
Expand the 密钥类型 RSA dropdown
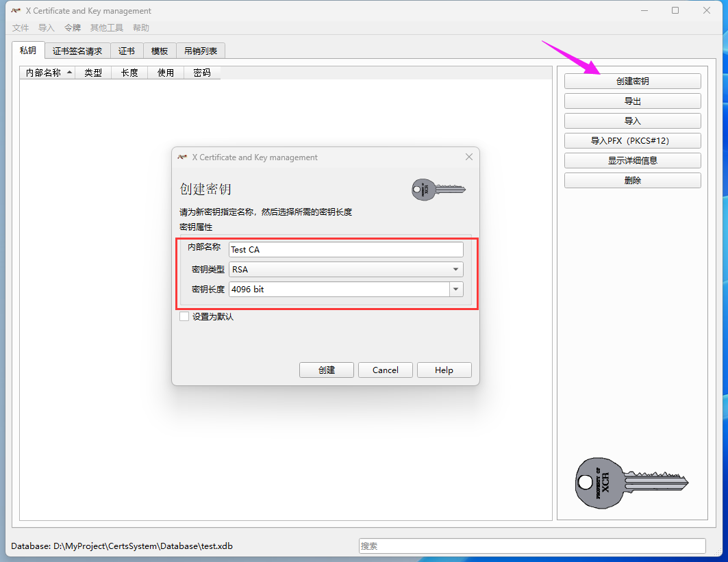point(346,270)
